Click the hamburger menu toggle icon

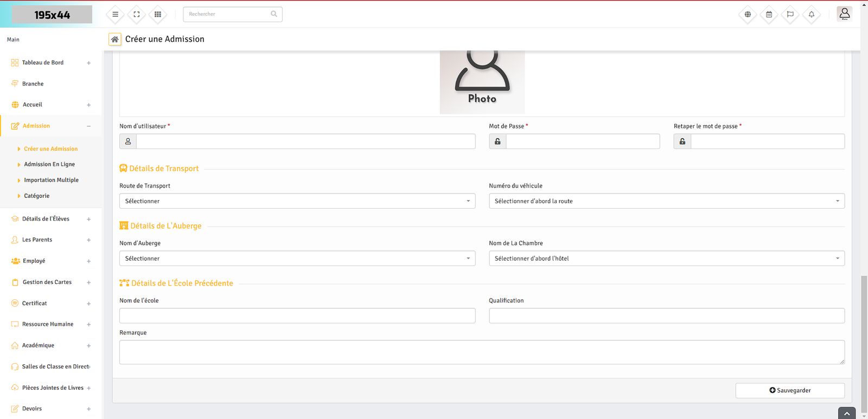click(115, 15)
